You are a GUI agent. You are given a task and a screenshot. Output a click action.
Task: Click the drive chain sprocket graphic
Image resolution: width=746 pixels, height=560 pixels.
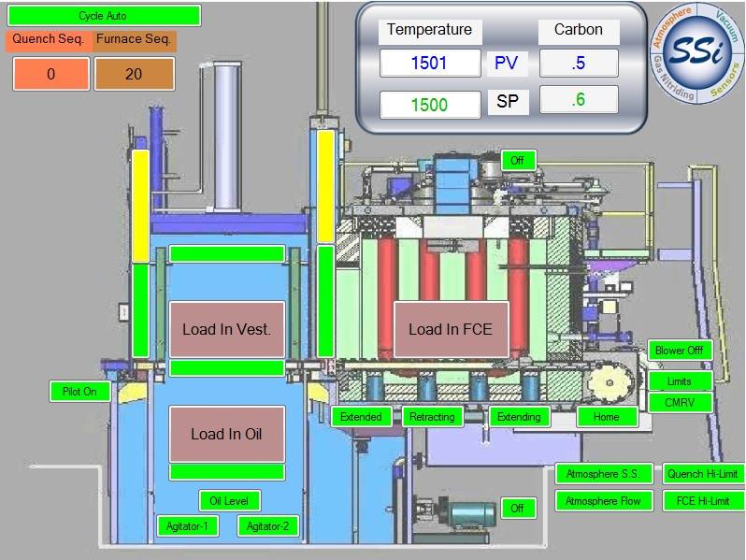click(610, 383)
